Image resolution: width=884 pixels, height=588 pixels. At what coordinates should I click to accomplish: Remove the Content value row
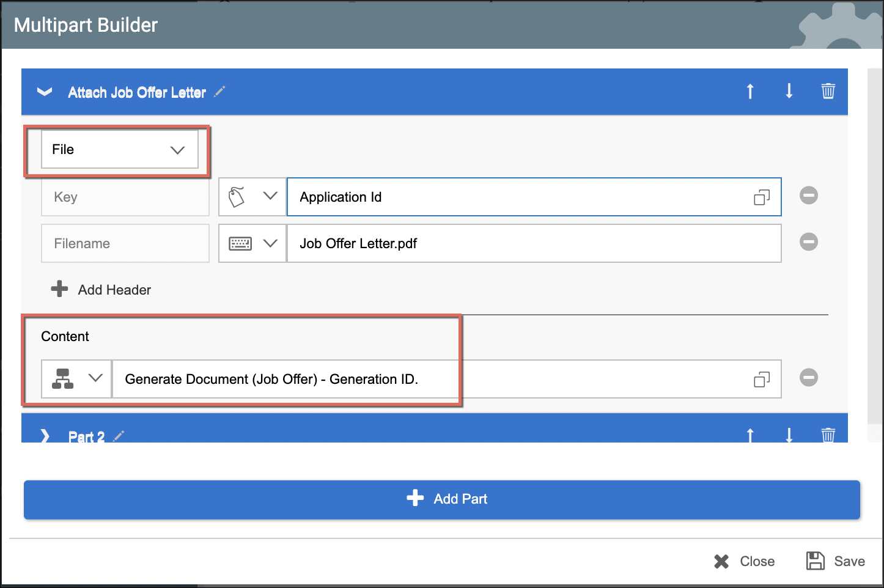[808, 378]
